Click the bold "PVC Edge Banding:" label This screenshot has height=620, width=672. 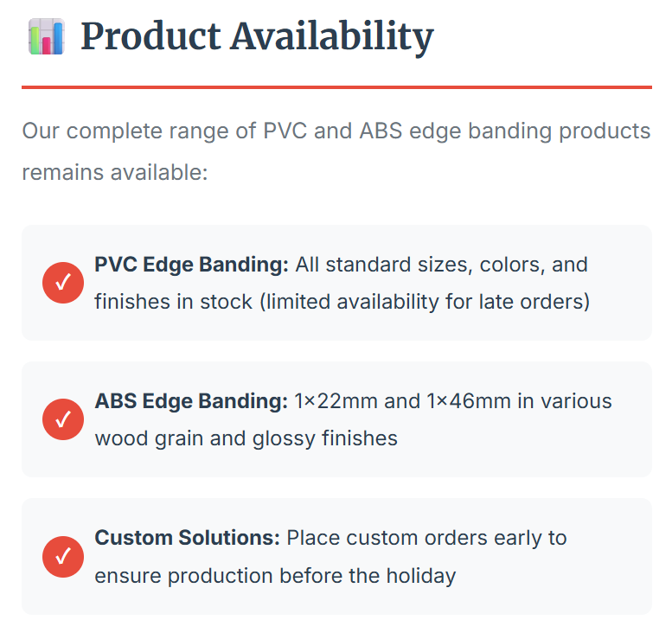point(191,264)
